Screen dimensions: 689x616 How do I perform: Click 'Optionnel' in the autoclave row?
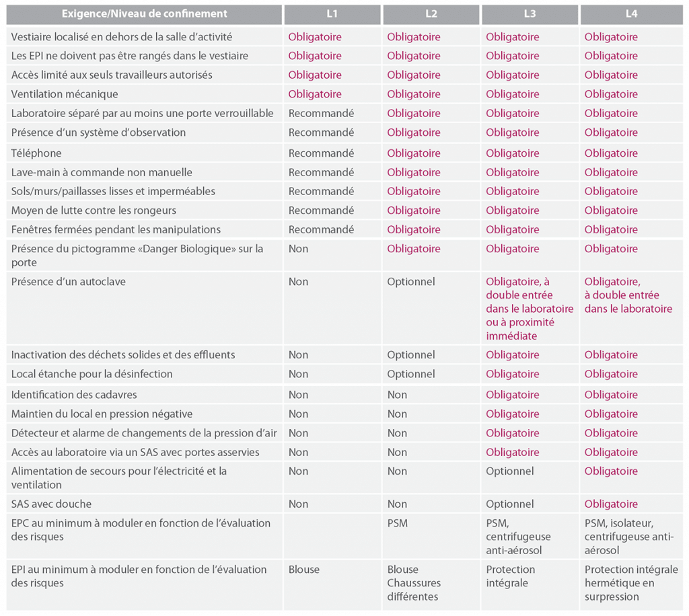coord(411,282)
